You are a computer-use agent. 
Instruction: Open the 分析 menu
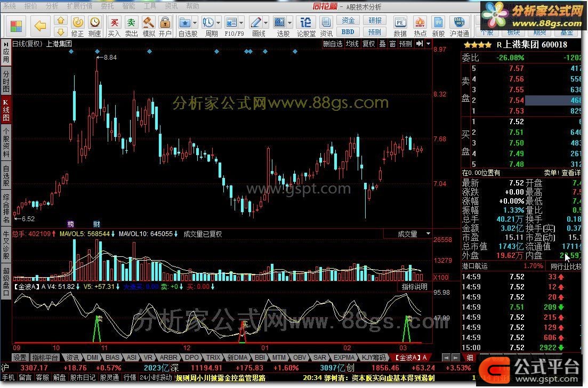pos(52,6)
